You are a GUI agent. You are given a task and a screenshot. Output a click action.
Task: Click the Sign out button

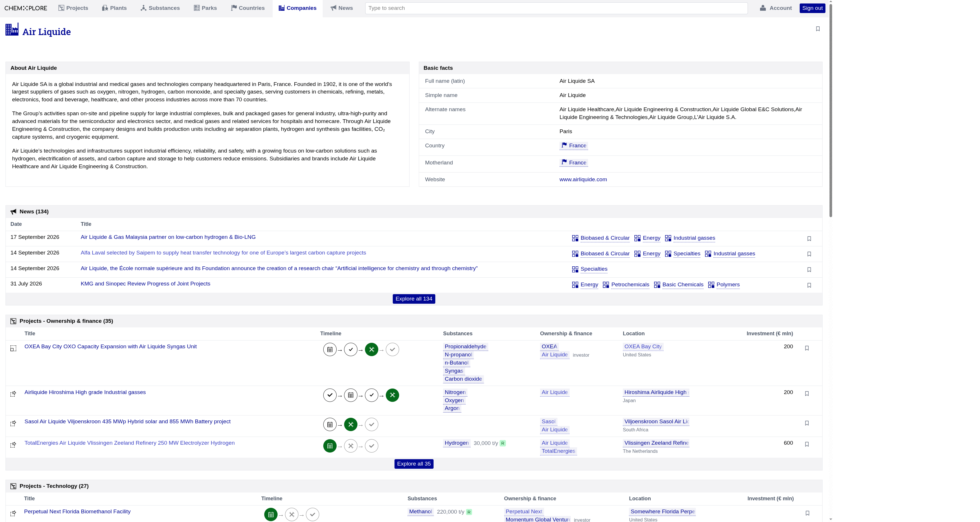[x=812, y=8]
